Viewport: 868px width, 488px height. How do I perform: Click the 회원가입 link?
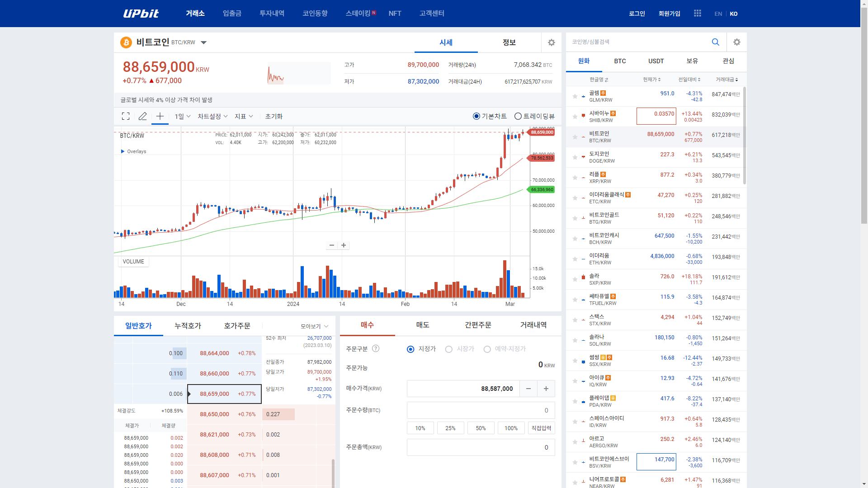click(x=669, y=14)
